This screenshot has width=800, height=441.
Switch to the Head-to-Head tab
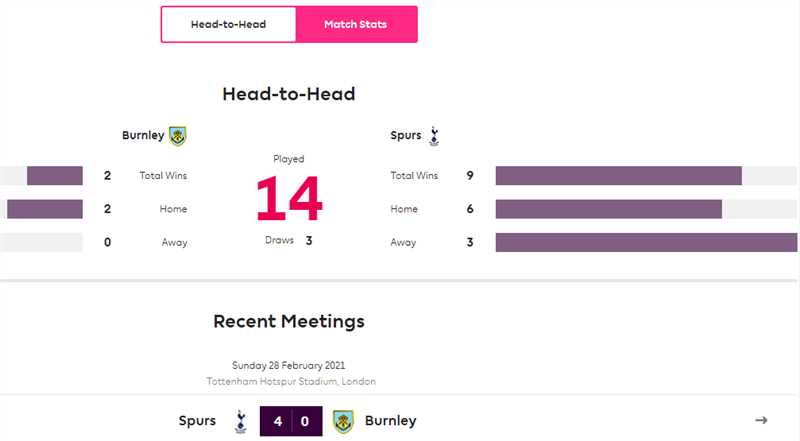pos(229,24)
